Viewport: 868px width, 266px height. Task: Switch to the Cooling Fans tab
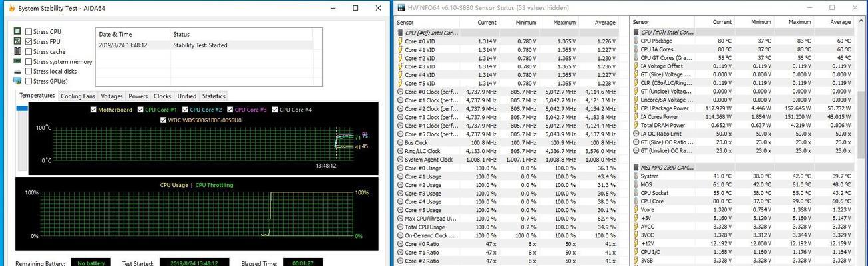pyautogui.click(x=77, y=96)
